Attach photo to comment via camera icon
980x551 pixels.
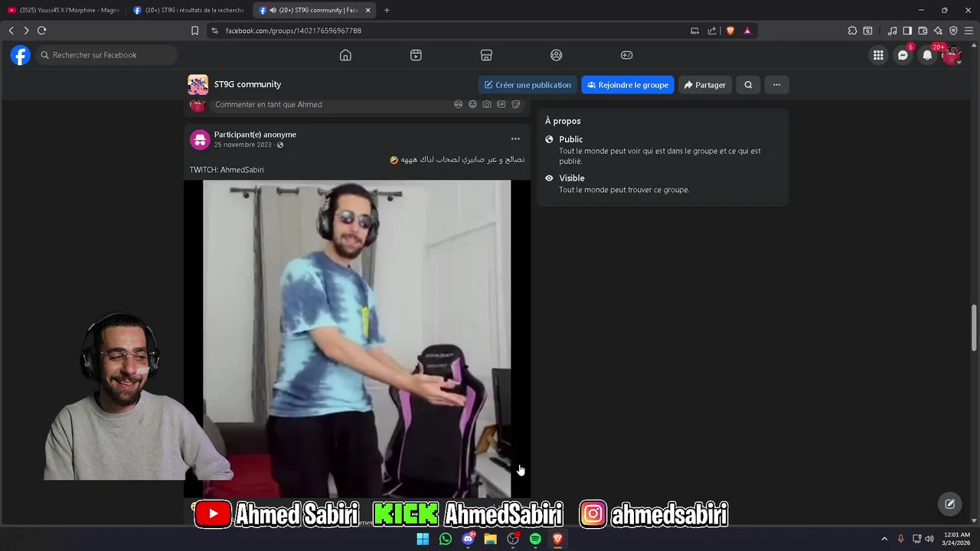[487, 104]
